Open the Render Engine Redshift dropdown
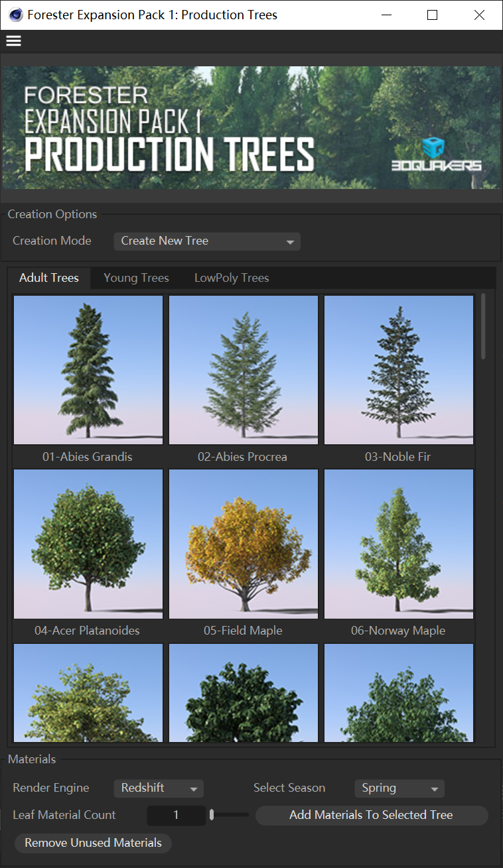The image size is (503, 868). [159, 788]
